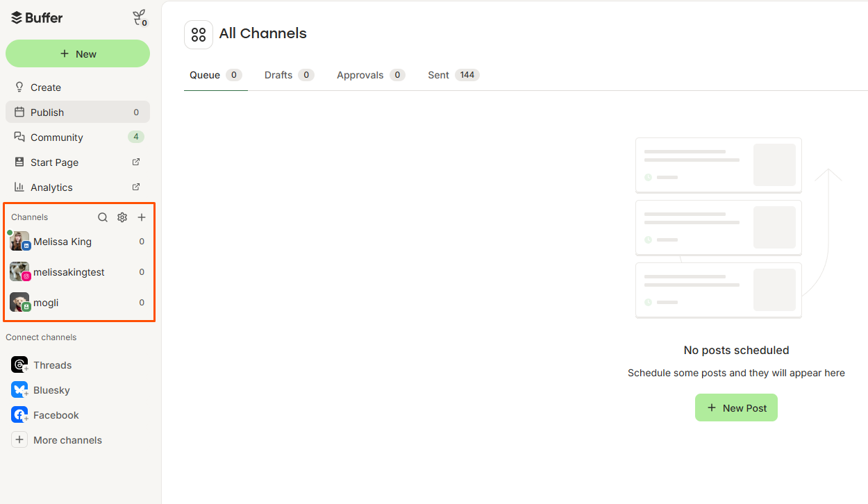Connect a Bluesky channel

78,390
